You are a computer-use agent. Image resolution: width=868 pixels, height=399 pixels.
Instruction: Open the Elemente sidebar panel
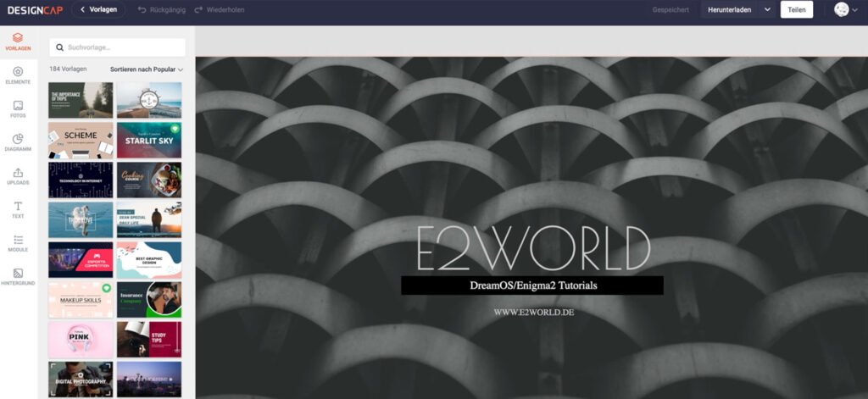click(x=18, y=75)
